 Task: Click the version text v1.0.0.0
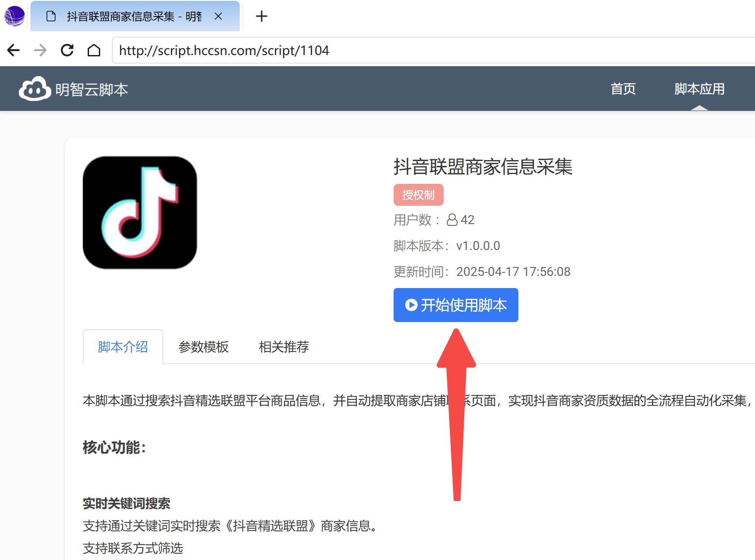478,246
